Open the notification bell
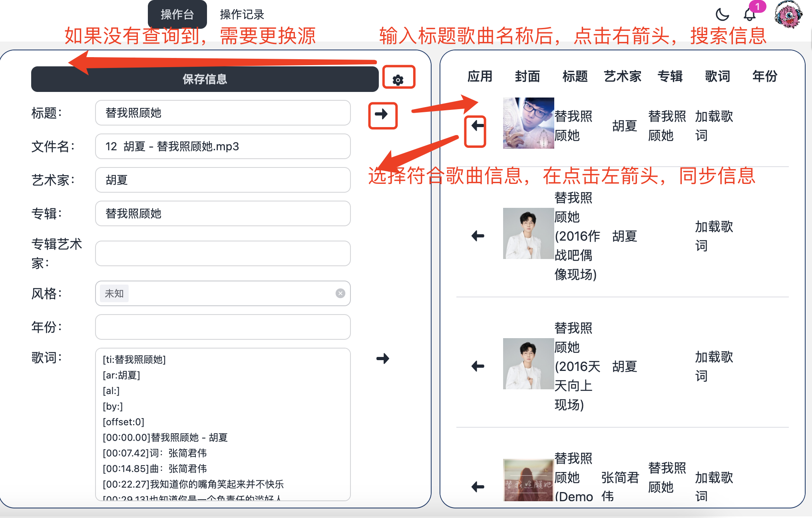The height and width of the screenshot is (518, 812). pos(749,15)
